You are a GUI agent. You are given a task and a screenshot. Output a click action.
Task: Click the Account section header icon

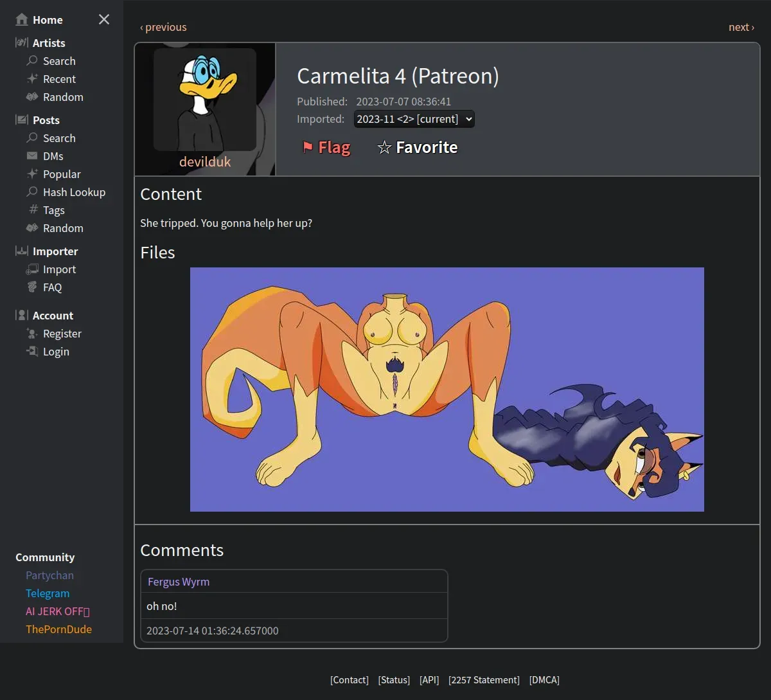coord(22,316)
